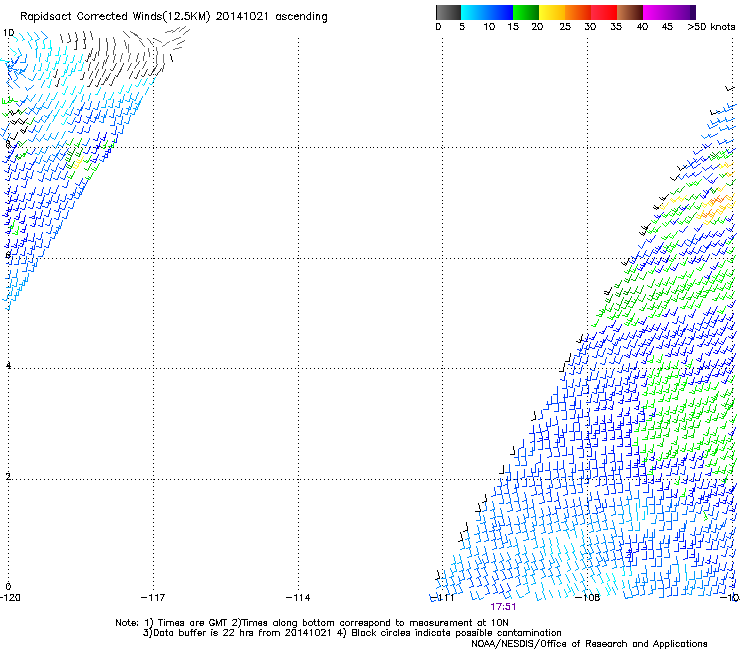The image size is (740, 650).
Task: Click the latitude label '4' on left axis
Action: [8, 365]
